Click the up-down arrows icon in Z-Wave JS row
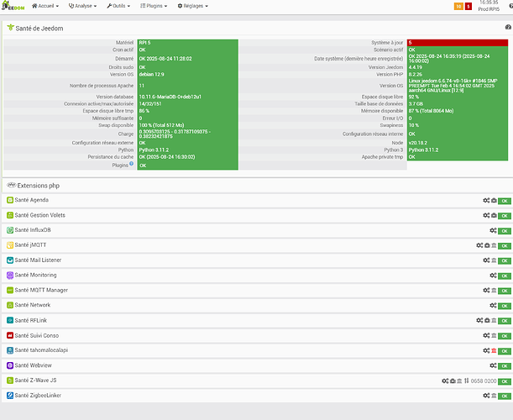513x420 pixels. [467, 381]
